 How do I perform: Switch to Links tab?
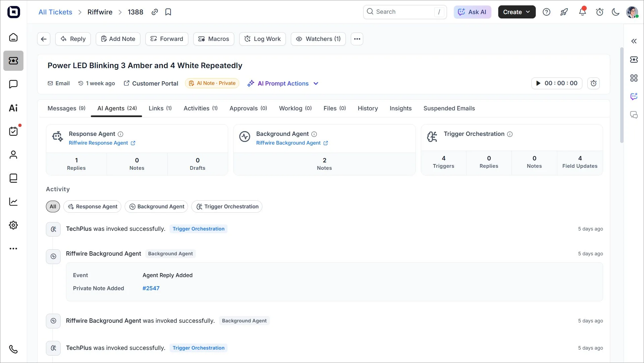click(160, 108)
